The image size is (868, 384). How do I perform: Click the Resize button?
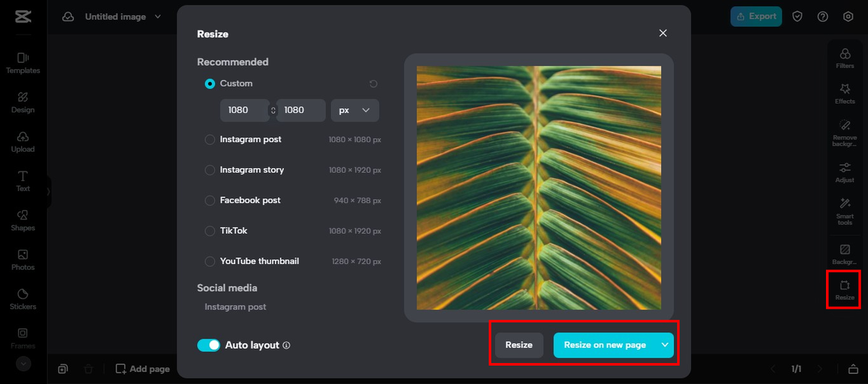(519, 345)
